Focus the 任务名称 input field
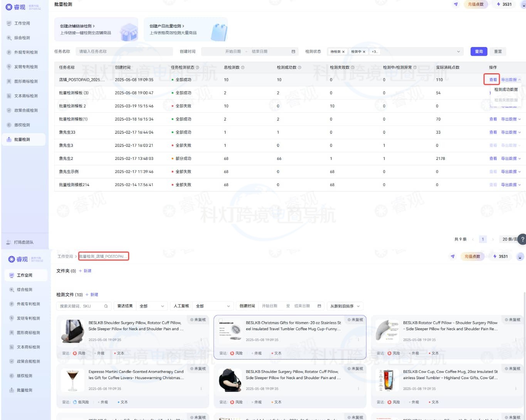This screenshot has height=420, width=526. coord(123,52)
